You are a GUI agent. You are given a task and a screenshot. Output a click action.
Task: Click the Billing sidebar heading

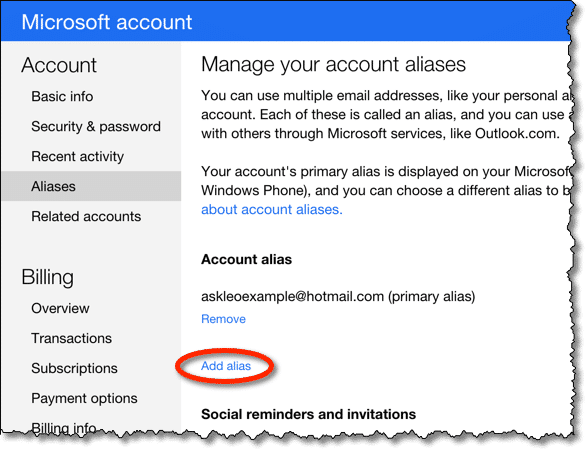48,277
